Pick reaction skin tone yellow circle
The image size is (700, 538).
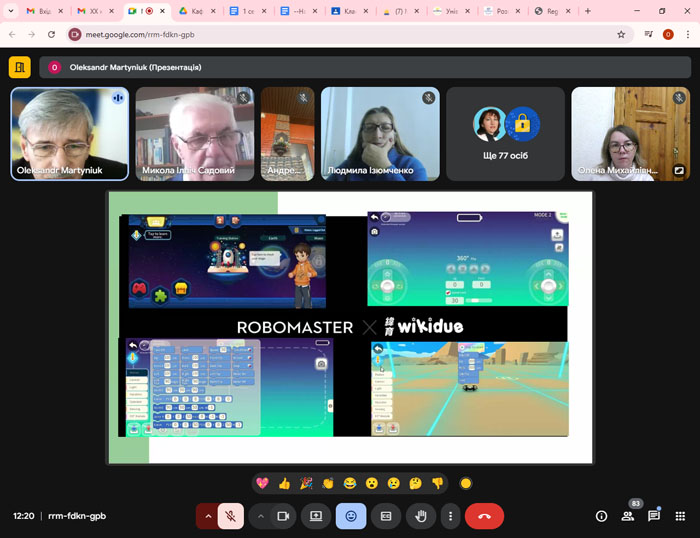[x=465, y=483]
